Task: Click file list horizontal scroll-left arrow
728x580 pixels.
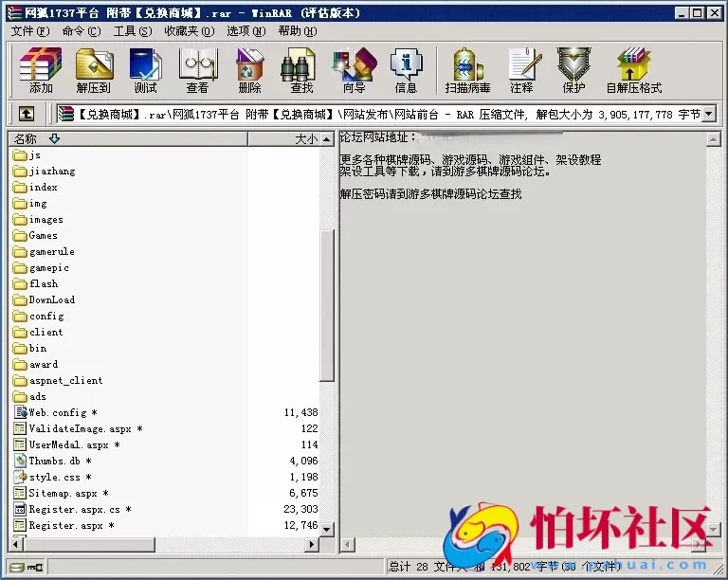Action: (x=16, y=544)
